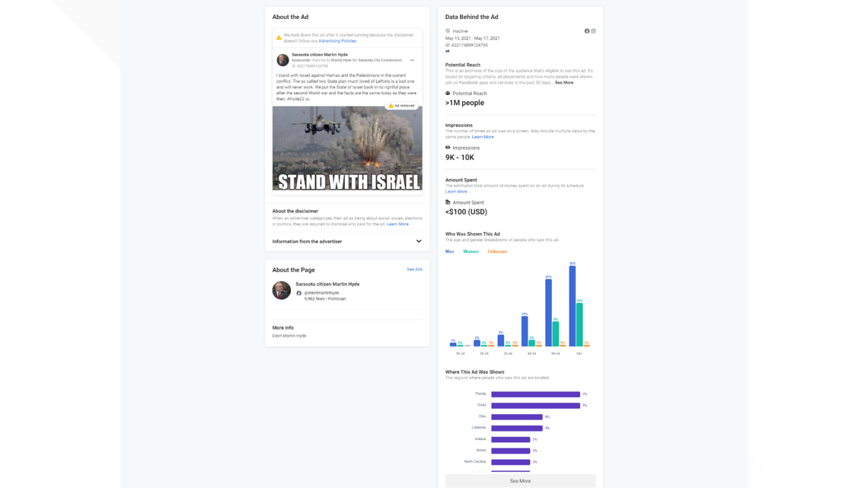Screen dimensions: 868x488
Task: Click the '>1M people' reach value
Action: (464, 103)
